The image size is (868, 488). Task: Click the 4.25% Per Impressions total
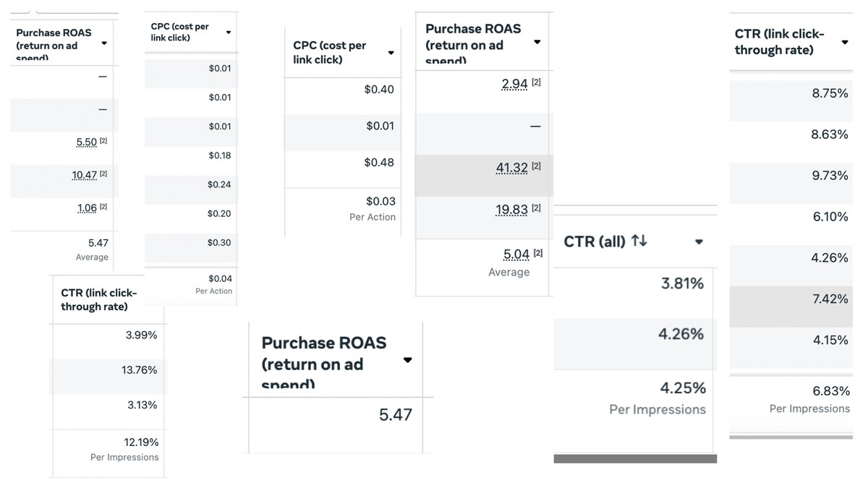pyautogui.click(x=682, y=388)
